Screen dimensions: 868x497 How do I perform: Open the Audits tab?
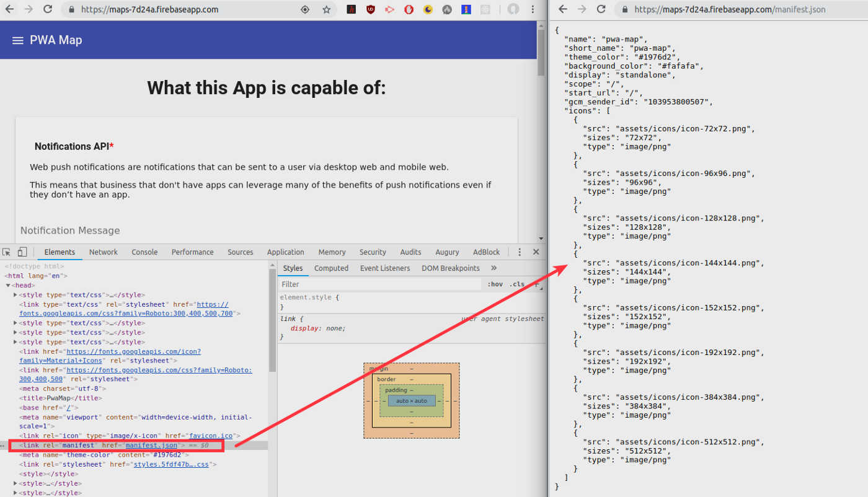pos(410,252)
